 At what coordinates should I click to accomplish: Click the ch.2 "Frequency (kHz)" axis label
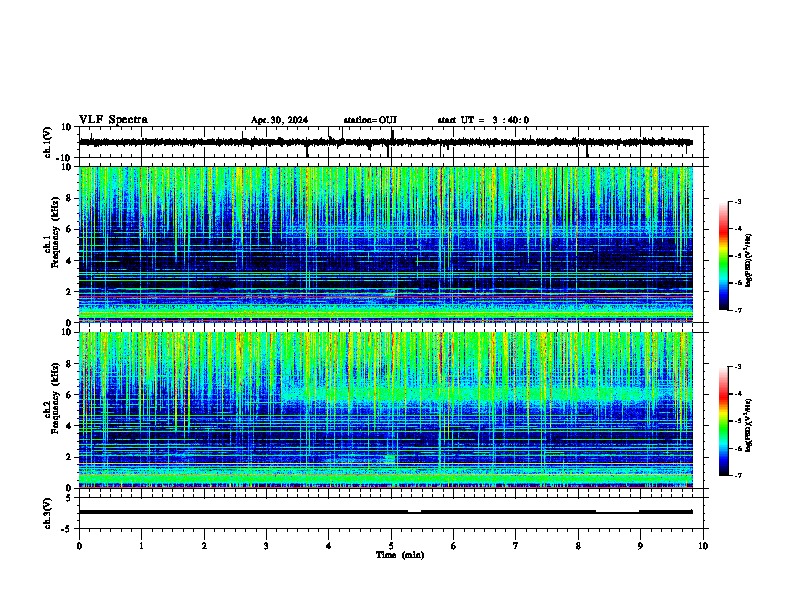[x=55, y=398]
